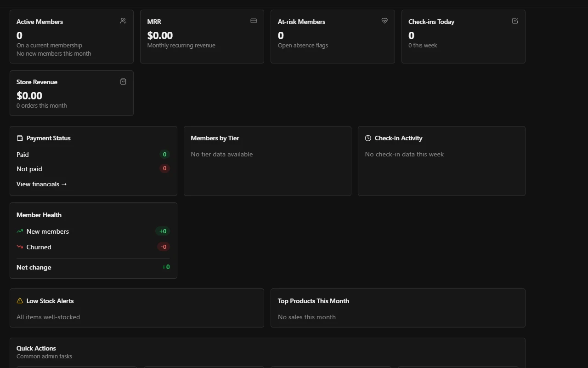Viewport: 588px width, 368px height.
Task: Click the credit card icon on MRR card
Action: point(254,21)
